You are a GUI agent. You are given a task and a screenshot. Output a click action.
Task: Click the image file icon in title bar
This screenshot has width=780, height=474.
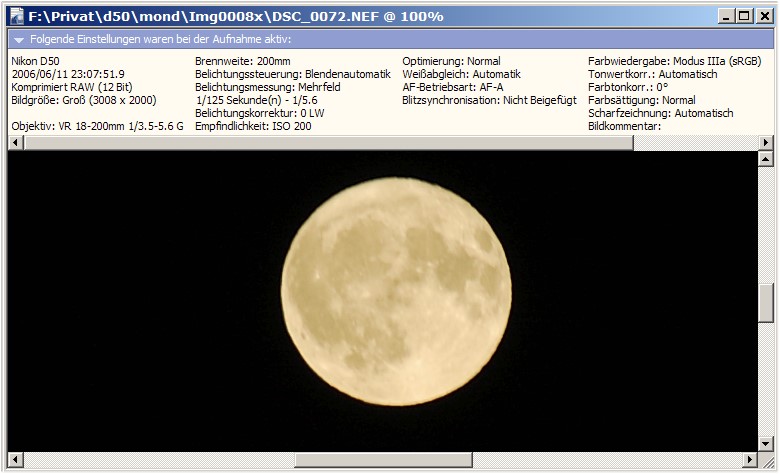point(16,16)
